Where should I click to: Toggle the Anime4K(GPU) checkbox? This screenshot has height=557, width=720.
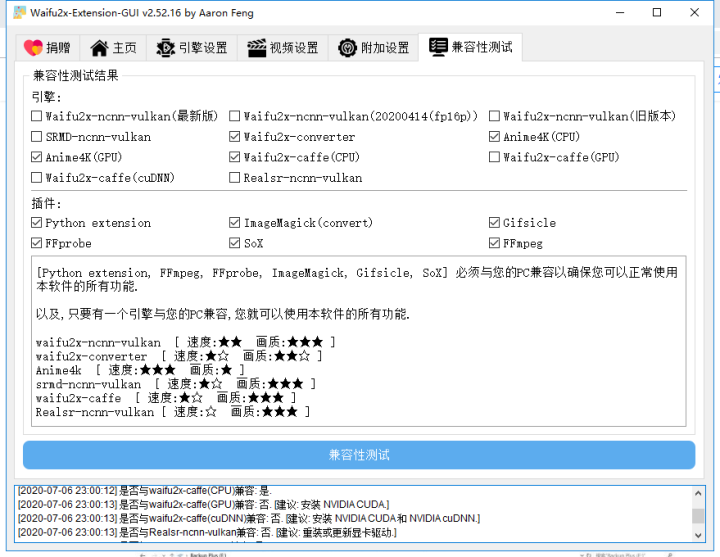pos(36,157)
